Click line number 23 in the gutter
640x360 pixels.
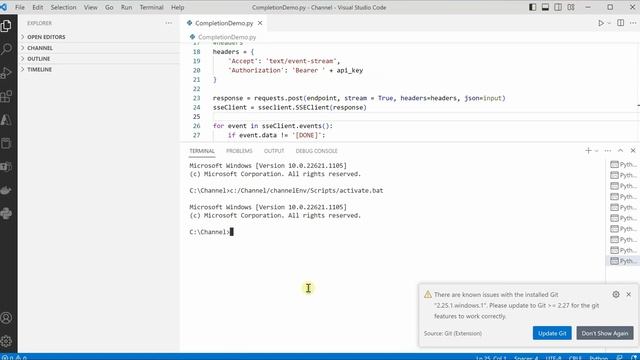(196, 98)
